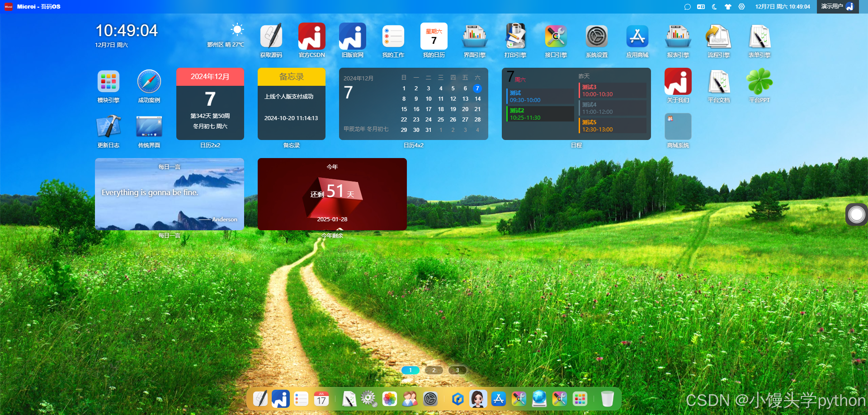
Task: Open the 旧版官网 desktop icon
Action: point(353,36)
